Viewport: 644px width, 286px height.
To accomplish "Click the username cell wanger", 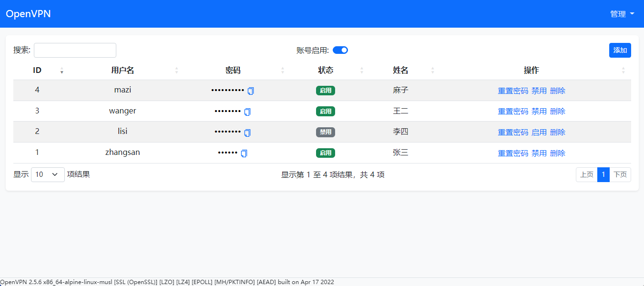I will click(x=123, y=111).
